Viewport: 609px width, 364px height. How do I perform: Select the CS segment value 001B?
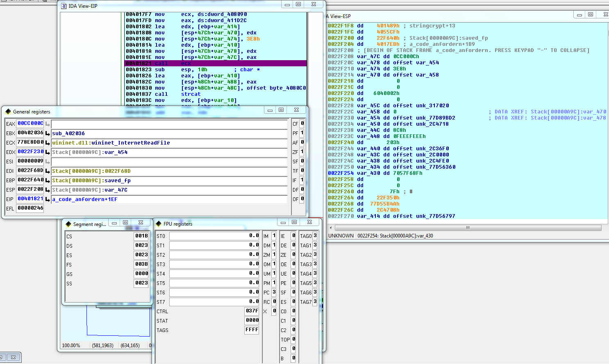[141, 236]
